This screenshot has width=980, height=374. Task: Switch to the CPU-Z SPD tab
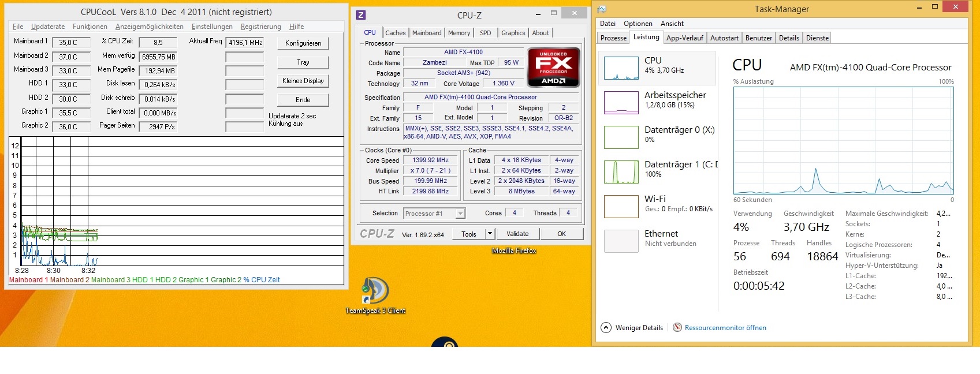tap(486, 33)
